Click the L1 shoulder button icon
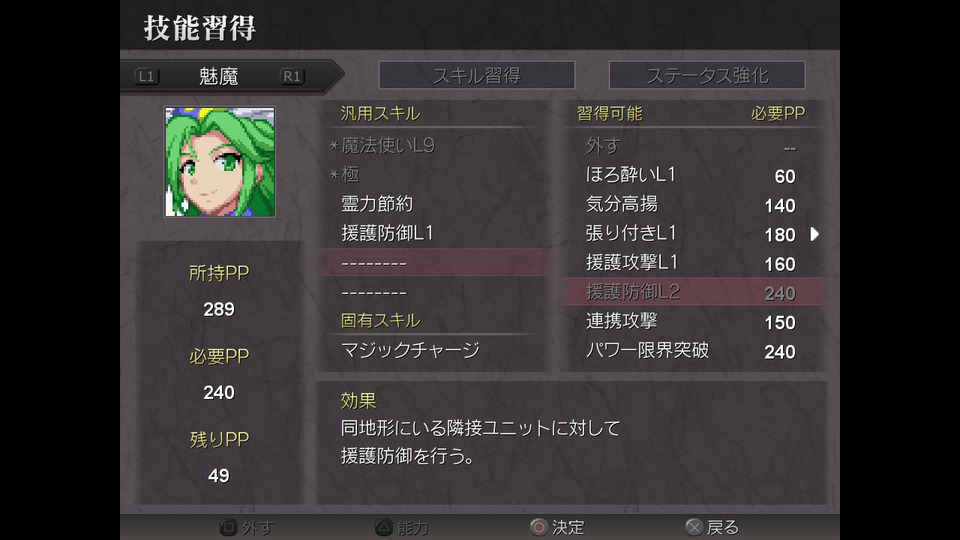Screen dimensions: 960x540 pyautogui.click(x=146, y=77)
